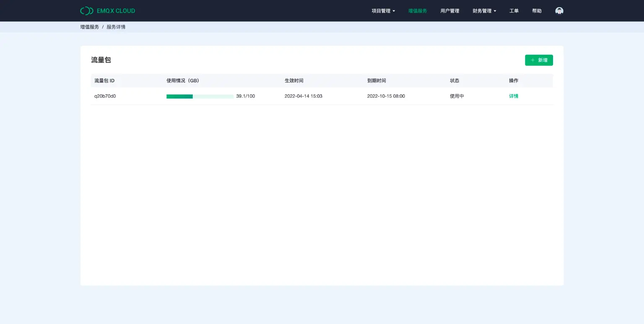Click the 服务详情 breadcrumb
This screenshot has height=324, width=644.
116,27
